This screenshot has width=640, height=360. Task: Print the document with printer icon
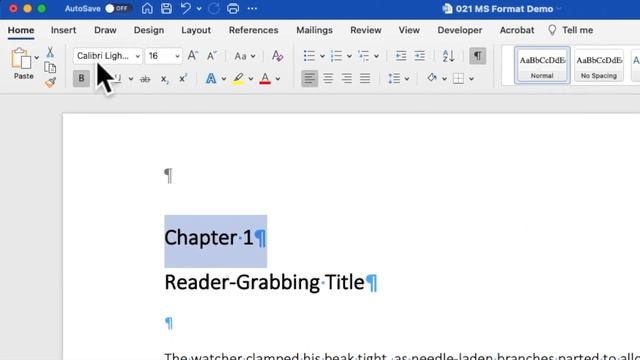pos(233,9)
